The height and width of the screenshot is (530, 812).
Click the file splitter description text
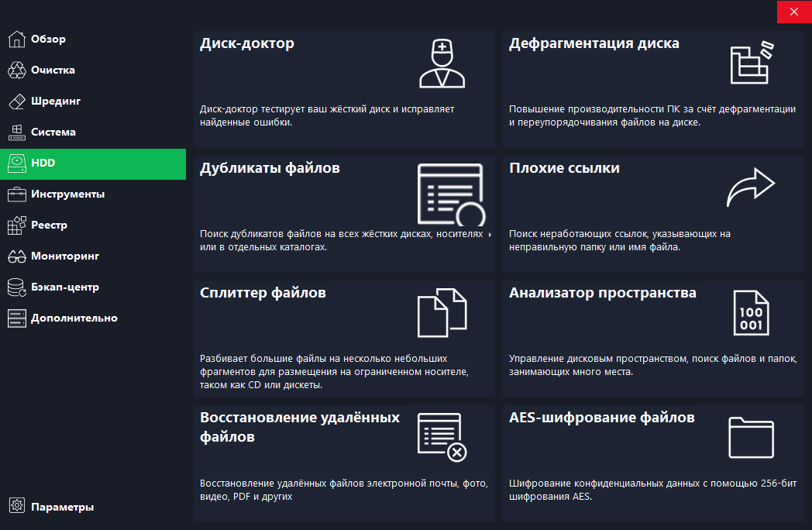(x=334, y=372)
